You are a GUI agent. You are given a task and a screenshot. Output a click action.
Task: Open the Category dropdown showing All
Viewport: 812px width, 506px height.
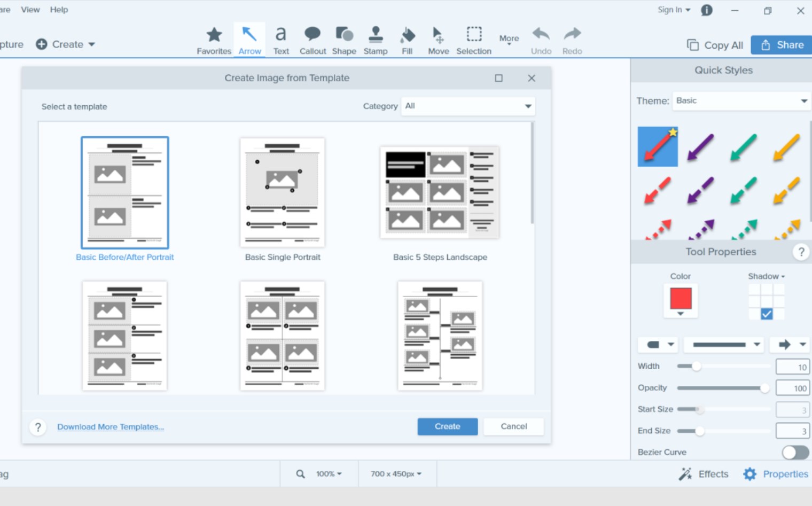[467, 106]
